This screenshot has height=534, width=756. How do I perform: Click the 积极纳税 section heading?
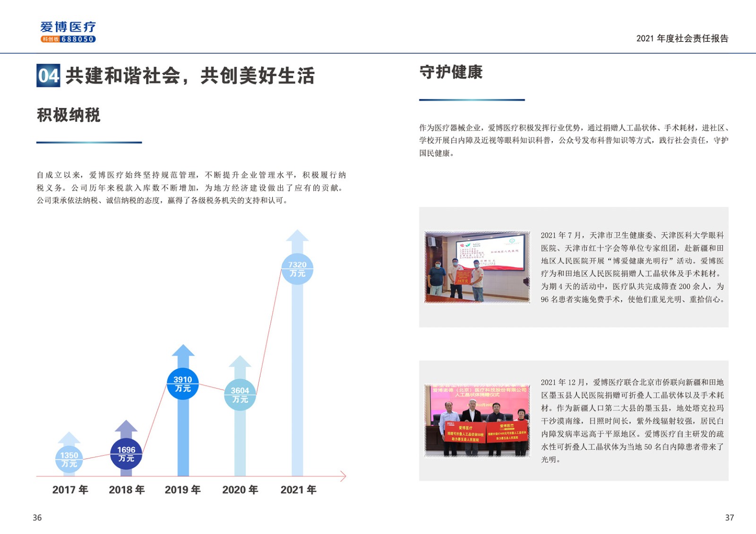(69, 115)
